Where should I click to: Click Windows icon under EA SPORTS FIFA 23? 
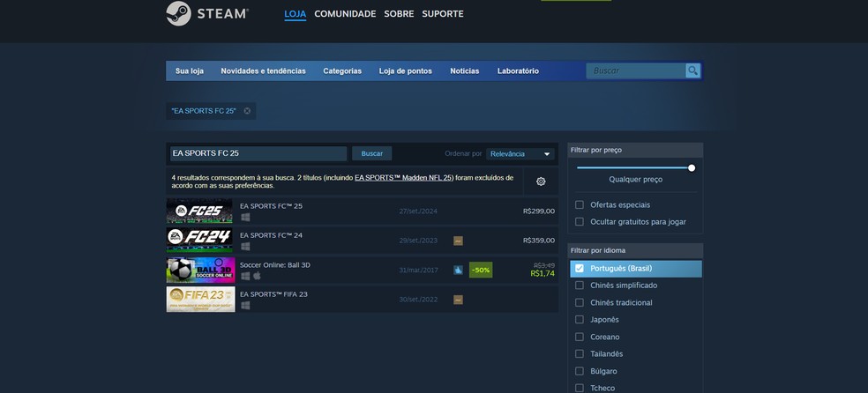point(244,305)
